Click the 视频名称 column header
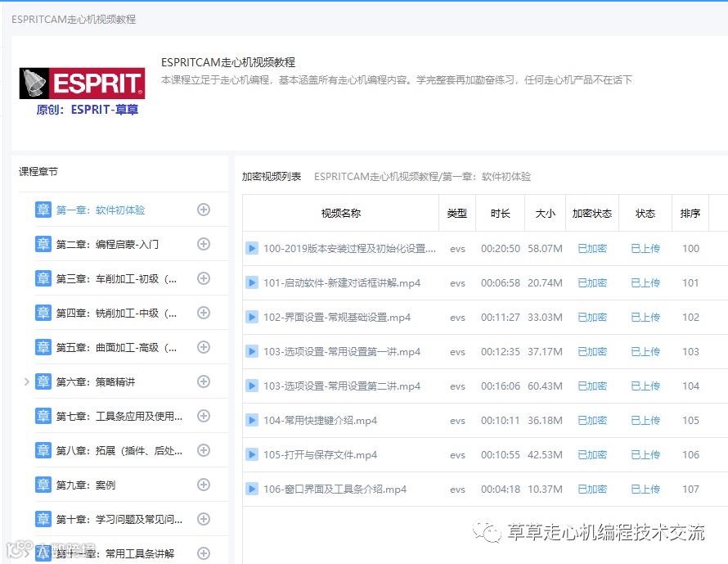The image size is (728, 564). click(341, 214)
